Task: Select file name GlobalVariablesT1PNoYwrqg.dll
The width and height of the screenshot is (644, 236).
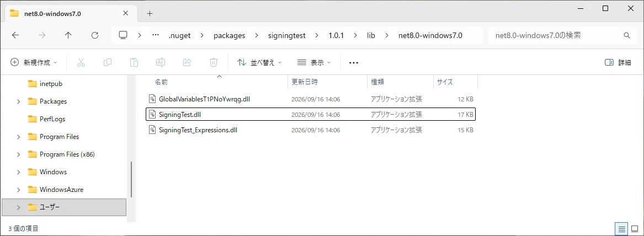Action: 204,99
